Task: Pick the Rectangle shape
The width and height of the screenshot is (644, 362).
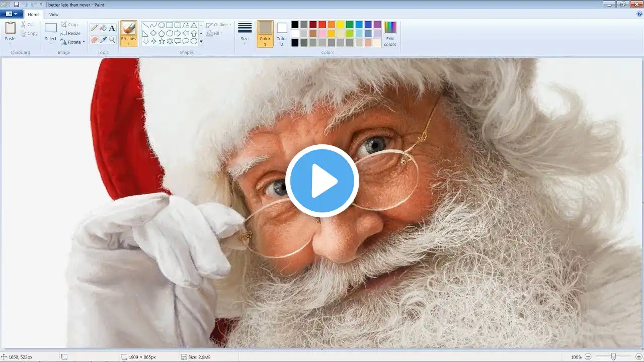Action: tap(170, 25)
